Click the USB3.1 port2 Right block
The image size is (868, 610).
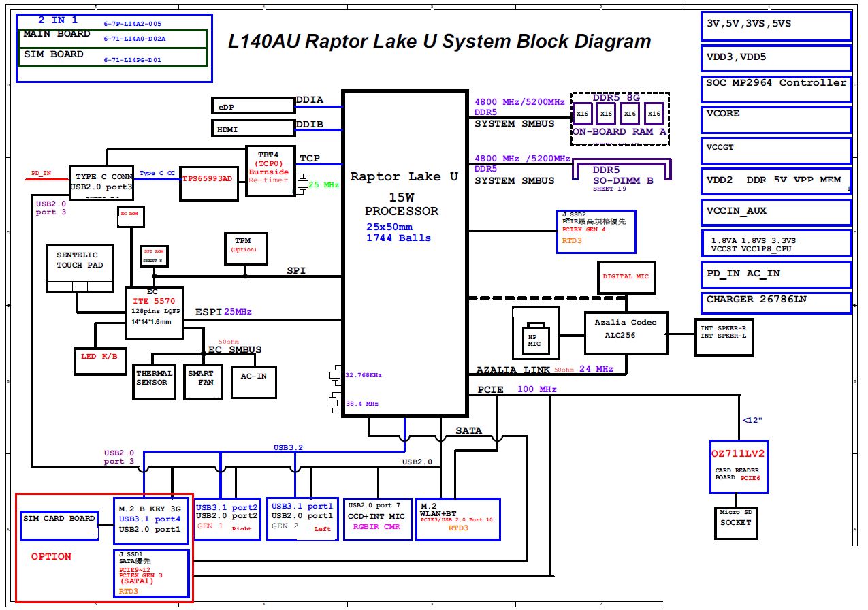tap(227, 519)
